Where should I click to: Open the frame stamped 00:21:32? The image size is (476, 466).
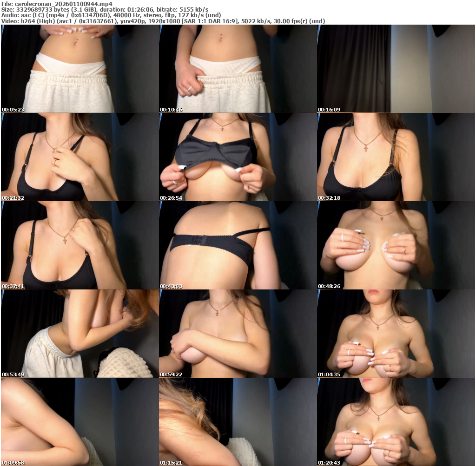coord(79,157)
